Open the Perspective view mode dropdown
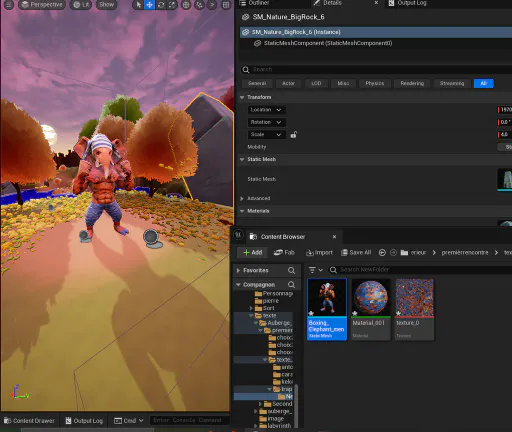Image resolution: width=512 pixels, height=432 pixels. [x=42, y=5]
